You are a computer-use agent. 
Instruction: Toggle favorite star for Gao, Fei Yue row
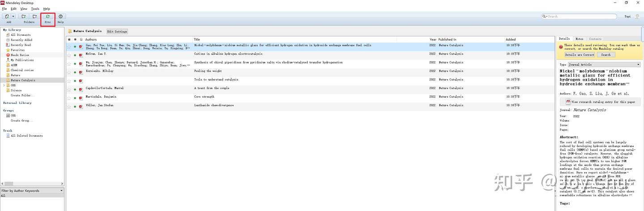click(69, 47)
